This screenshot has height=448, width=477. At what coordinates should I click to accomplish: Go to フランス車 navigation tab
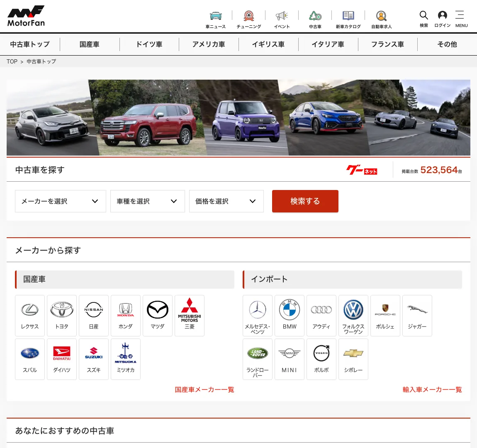(387, 44)
